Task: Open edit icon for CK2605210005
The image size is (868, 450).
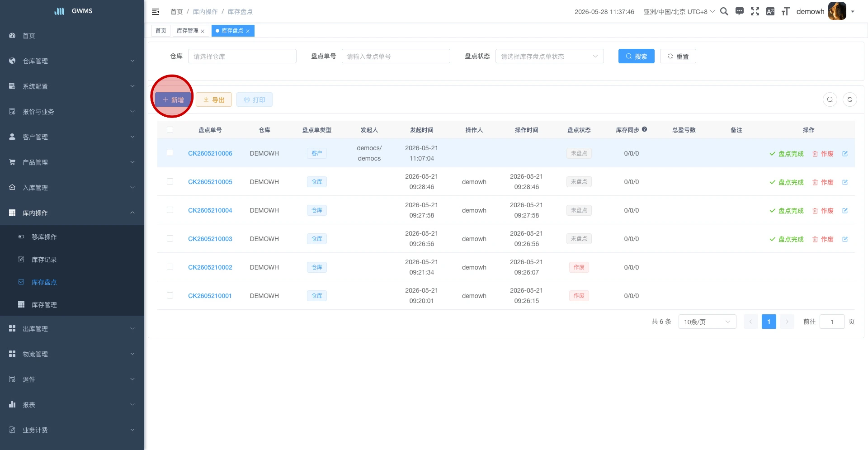Action: [845, 182]
